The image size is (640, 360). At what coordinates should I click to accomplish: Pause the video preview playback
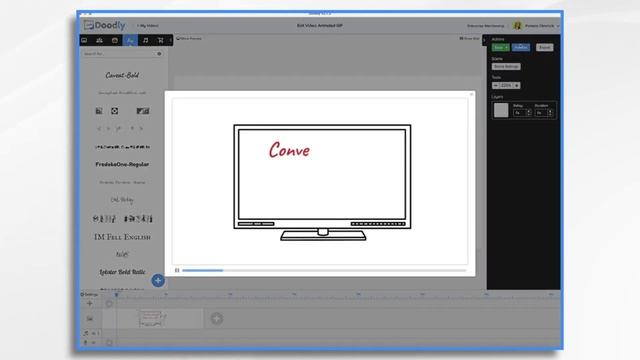coord(177,270)
